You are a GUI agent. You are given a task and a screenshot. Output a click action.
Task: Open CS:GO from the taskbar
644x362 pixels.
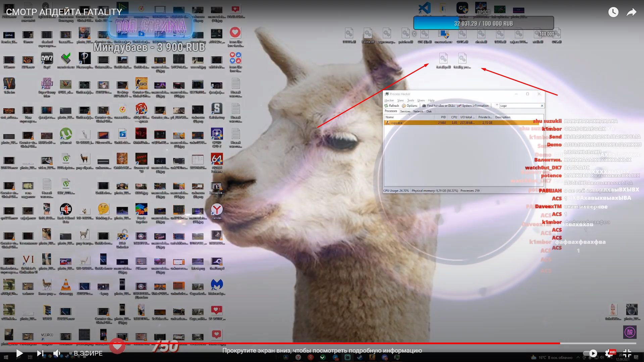point(372,358)
